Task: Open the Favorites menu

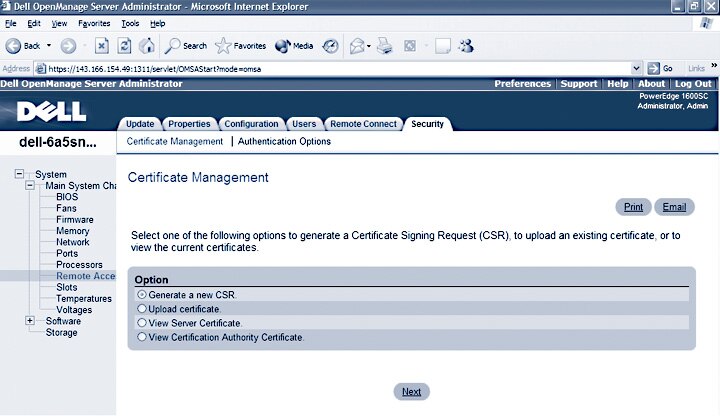Action: coord(94,23)
